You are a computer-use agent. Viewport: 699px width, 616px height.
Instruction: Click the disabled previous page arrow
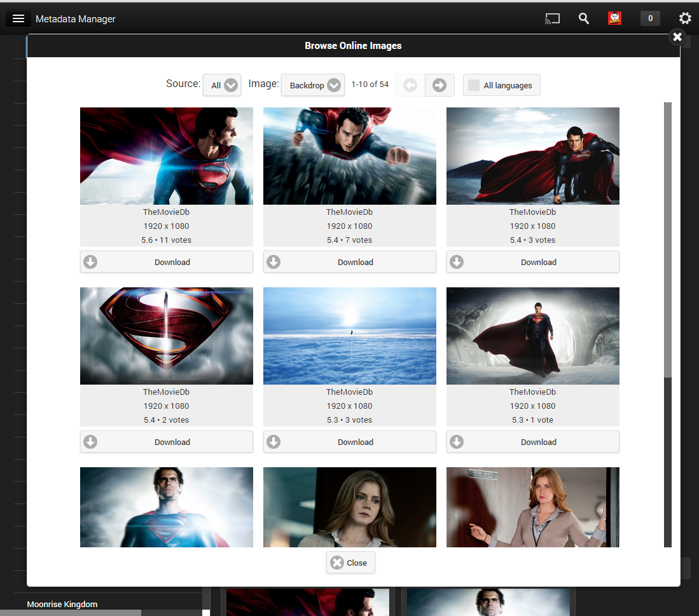pyautogui.click(x=410, y=85)
